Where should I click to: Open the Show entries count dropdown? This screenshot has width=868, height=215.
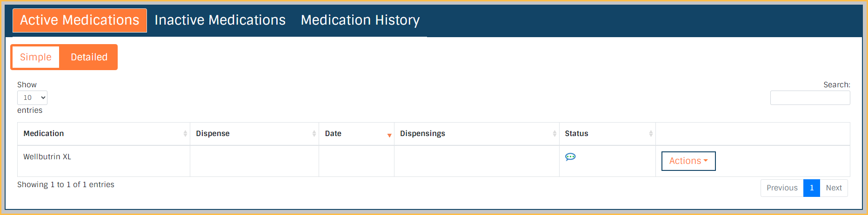click(32, 98)
